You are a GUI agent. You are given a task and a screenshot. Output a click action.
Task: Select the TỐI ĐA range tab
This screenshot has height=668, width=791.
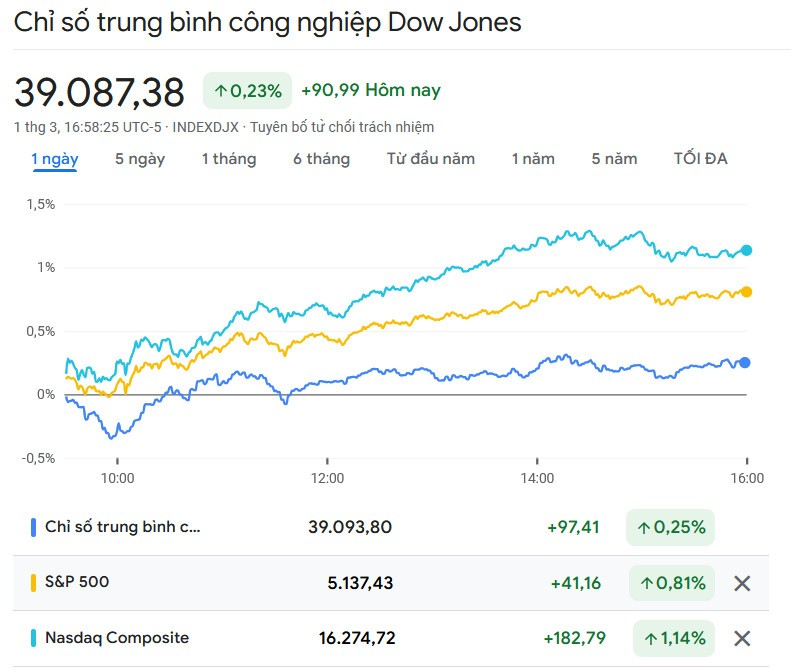coord(701,159)
